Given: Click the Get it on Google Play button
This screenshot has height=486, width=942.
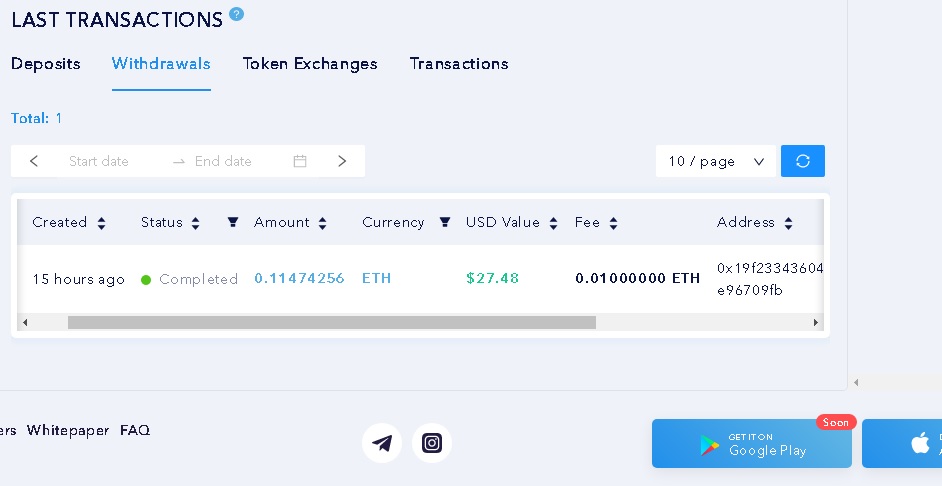Looking at the screenshot, I should [x=752, y=443].
